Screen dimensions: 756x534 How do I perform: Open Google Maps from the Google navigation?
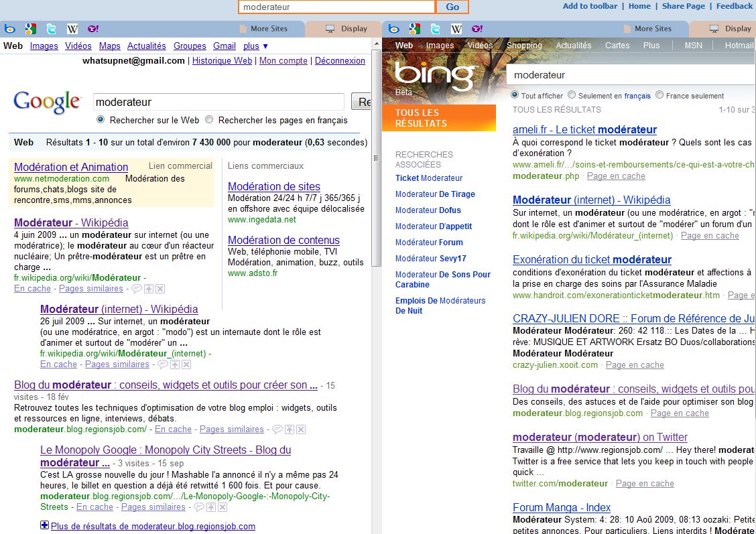pos(109,46)
